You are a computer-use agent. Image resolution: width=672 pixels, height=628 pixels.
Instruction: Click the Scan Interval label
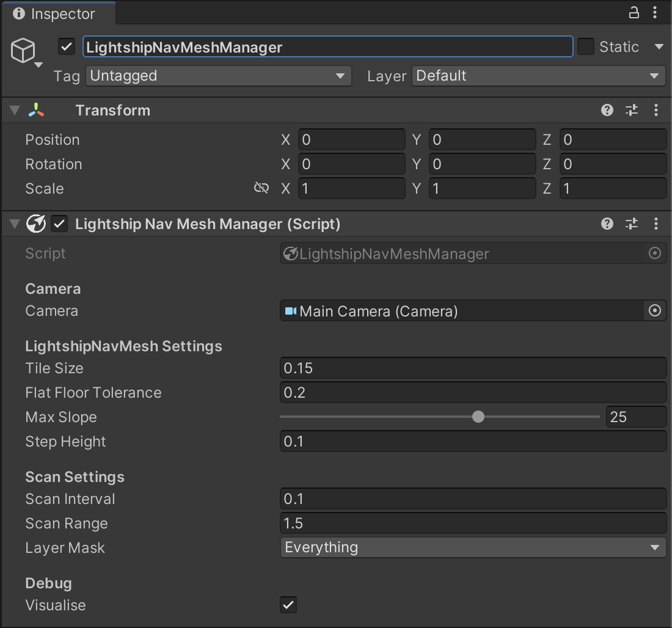pyautogui.click(x=70, y=499)
